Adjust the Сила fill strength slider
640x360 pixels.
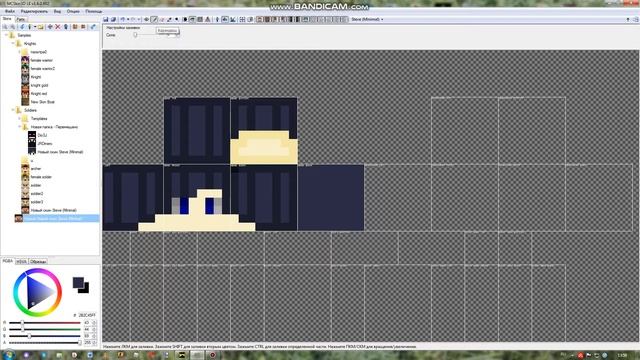[157, 35]
